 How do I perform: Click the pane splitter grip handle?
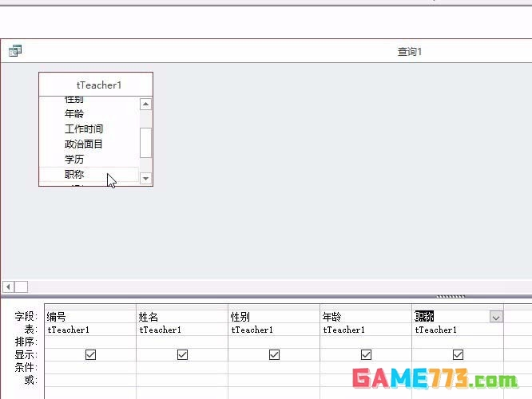coord(451,296)
